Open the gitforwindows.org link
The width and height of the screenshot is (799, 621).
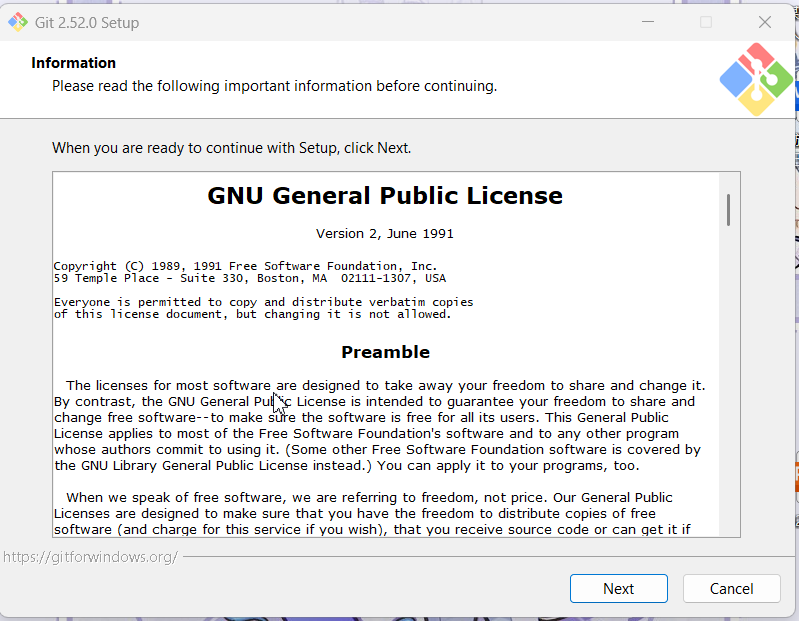click(x=90, y=557)
